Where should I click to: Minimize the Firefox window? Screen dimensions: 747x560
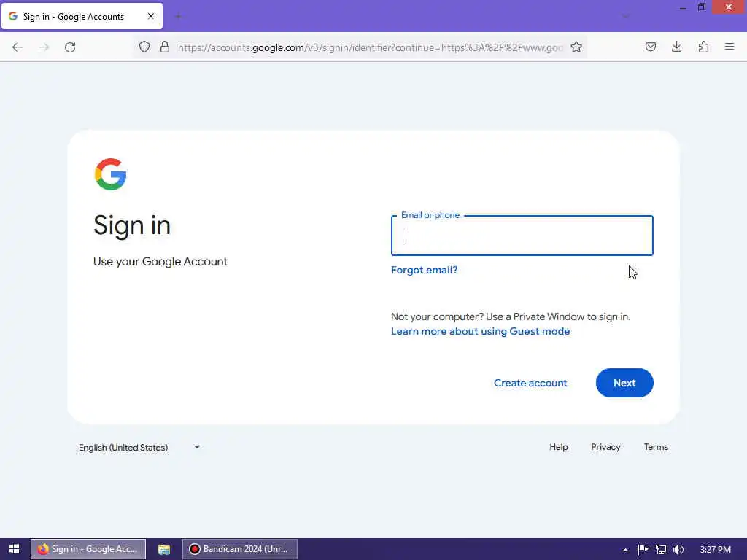pos(683,7)
